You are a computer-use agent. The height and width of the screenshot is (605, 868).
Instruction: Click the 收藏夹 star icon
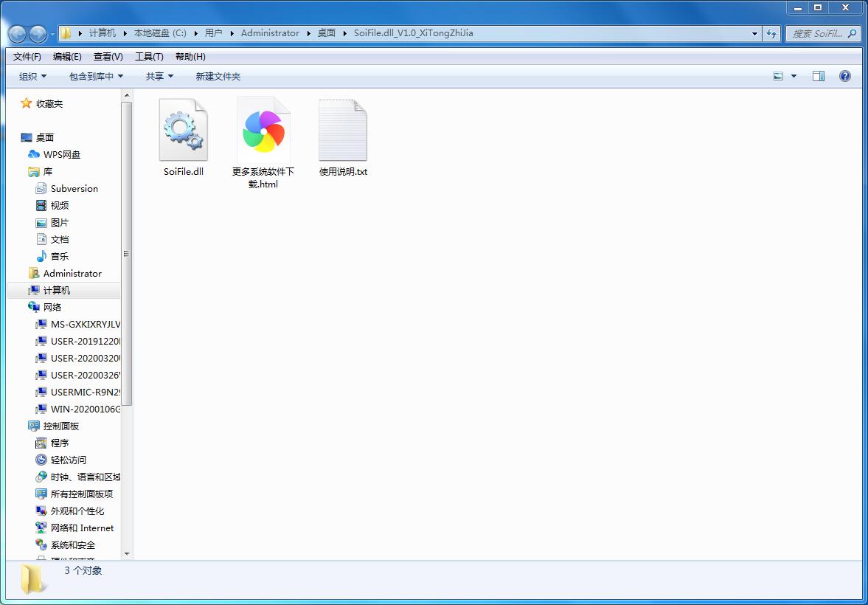pos(26,103)
